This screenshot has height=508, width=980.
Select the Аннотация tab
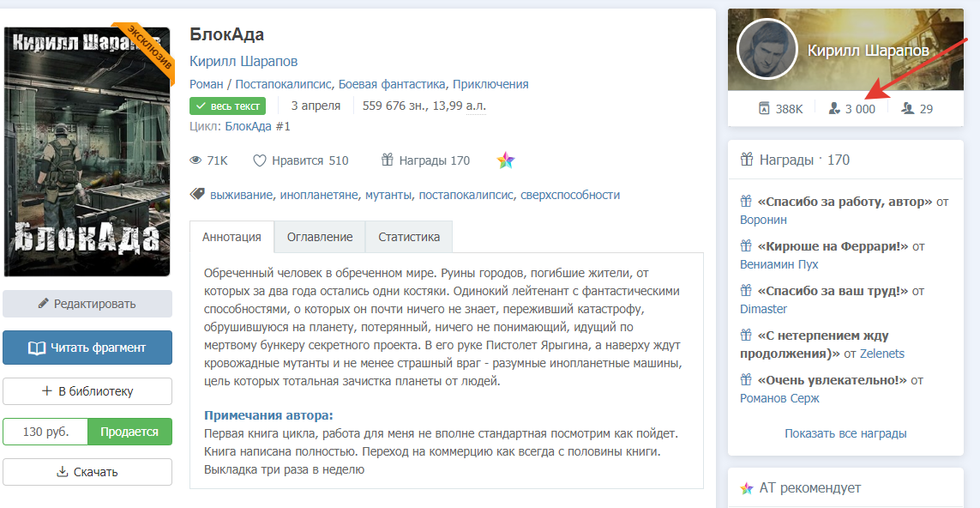point(231,237)
